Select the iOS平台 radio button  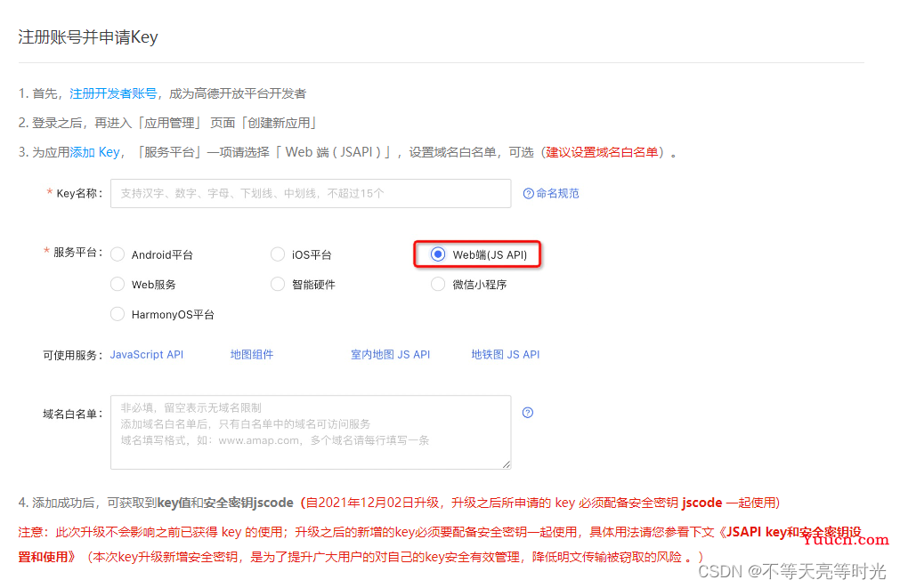coord(278,254)
